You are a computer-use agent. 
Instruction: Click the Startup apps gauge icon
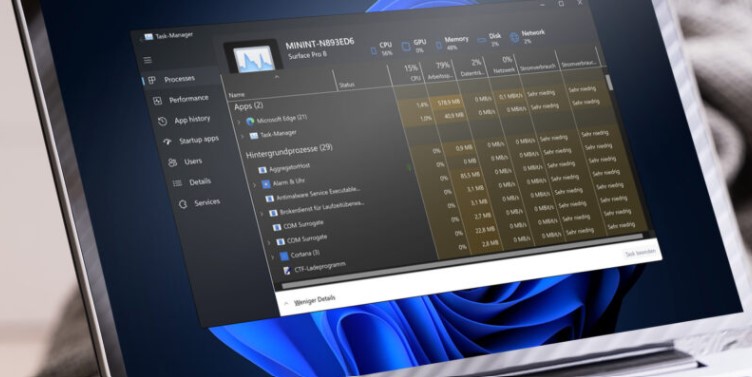[x=167, y=141]
